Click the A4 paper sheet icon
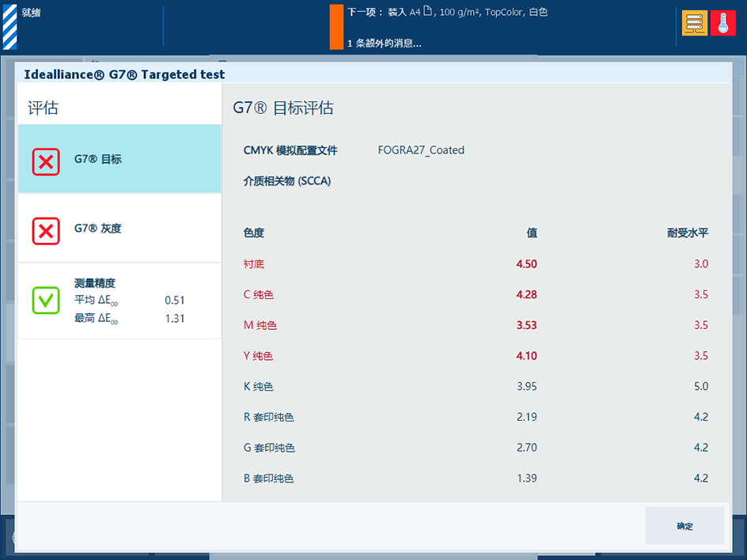The width and height of the screenshot is (747, 560). pyautogui.click(x=427, y=11)
